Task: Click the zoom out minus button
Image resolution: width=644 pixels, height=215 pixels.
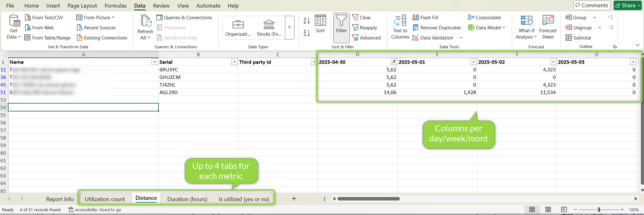Action: point(576,210)
